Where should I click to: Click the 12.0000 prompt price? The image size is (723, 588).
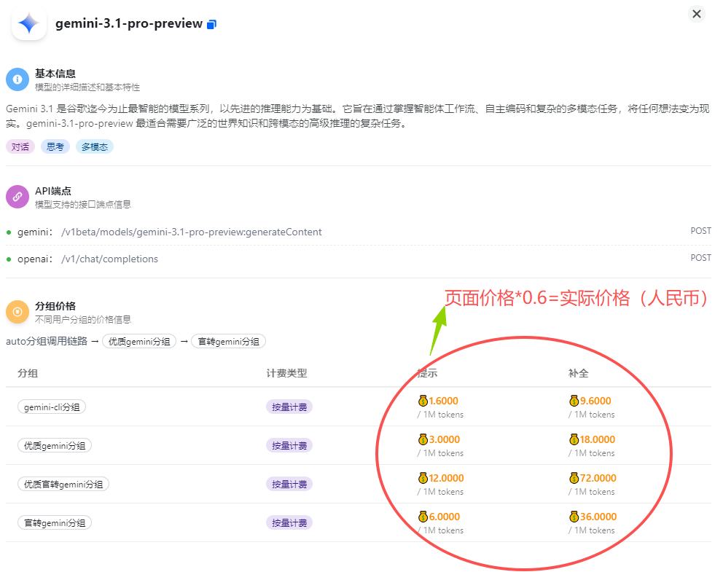point(446,478)
